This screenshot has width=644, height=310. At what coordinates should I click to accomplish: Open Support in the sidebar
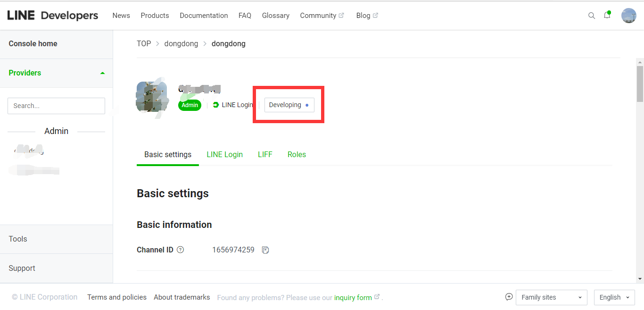pyautogui.click(x=22, y=268)
